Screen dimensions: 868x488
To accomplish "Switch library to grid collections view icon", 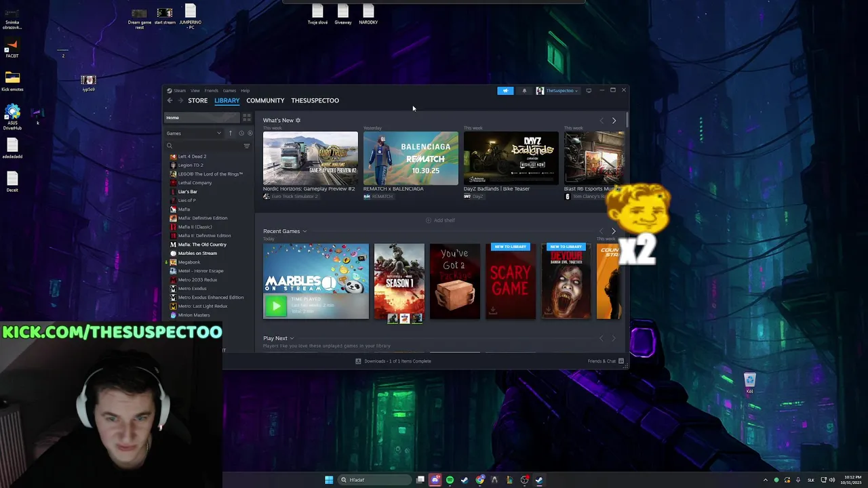I will [246, 117].
